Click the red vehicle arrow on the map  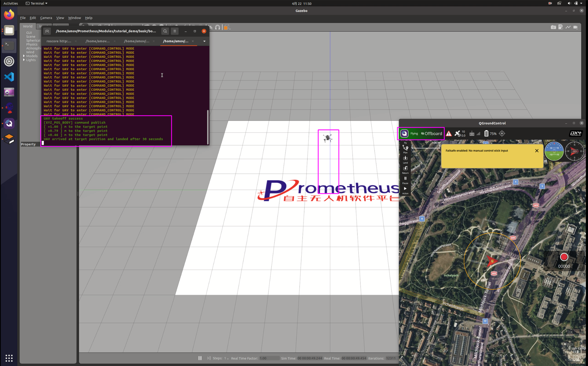(492, 261)
